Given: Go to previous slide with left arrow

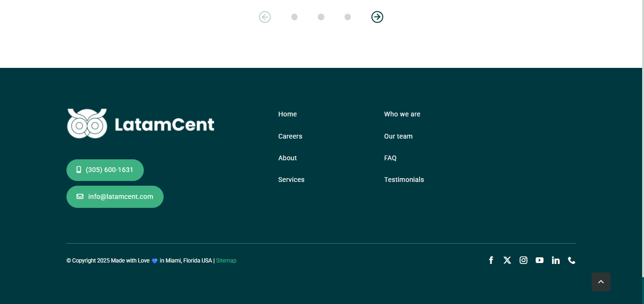Looking at the screenshot, I should tap(265, 17).
